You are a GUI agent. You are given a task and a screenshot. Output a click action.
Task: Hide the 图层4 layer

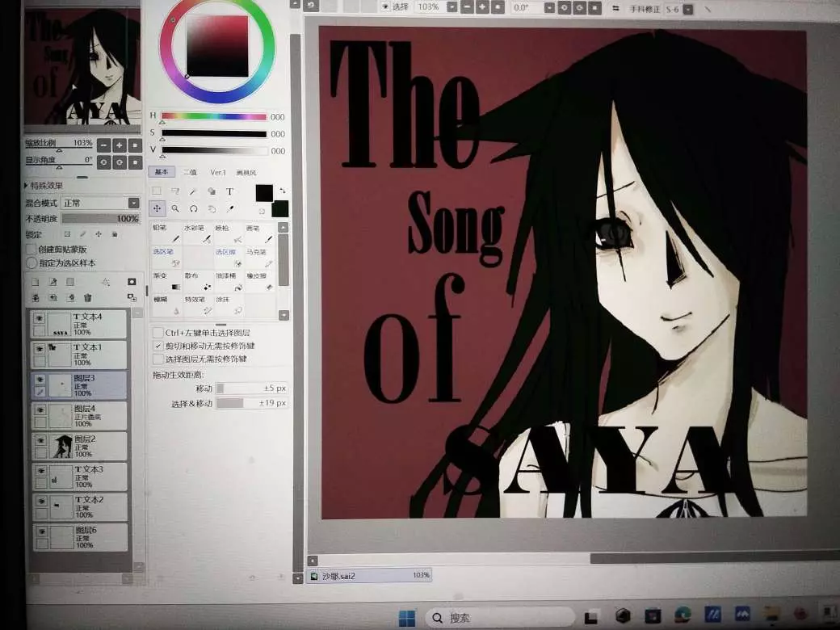click(40, 409)
